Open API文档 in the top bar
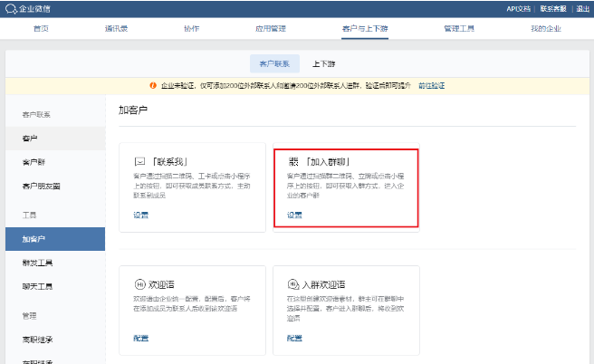The image size is (594, 364). pos(517,9)
